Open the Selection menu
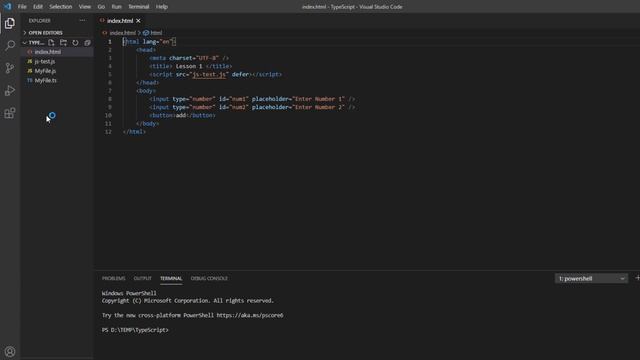The height and width of the screenshot is (360, 640). 60,7
